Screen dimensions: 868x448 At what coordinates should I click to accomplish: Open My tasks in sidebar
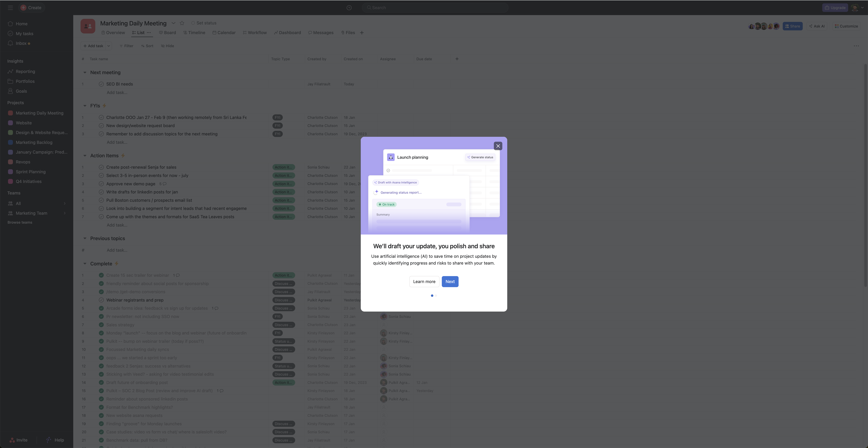tap(24, 33)
